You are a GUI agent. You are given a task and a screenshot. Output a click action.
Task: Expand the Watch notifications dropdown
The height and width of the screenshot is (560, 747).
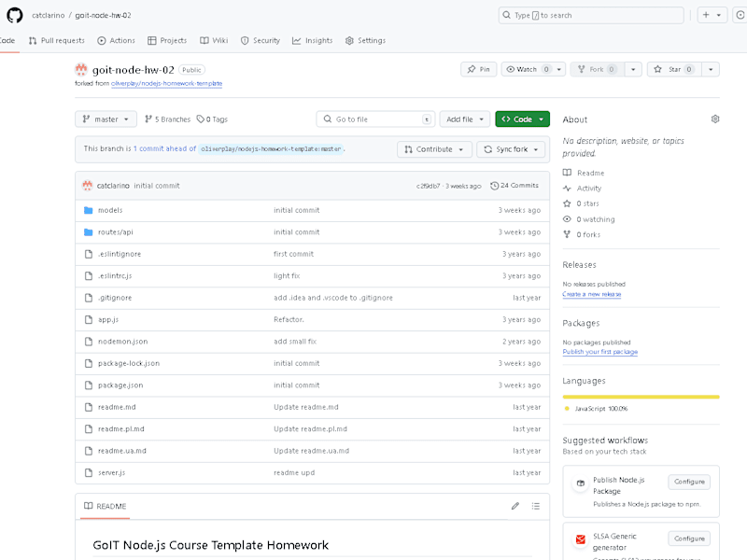coord(533,69)
